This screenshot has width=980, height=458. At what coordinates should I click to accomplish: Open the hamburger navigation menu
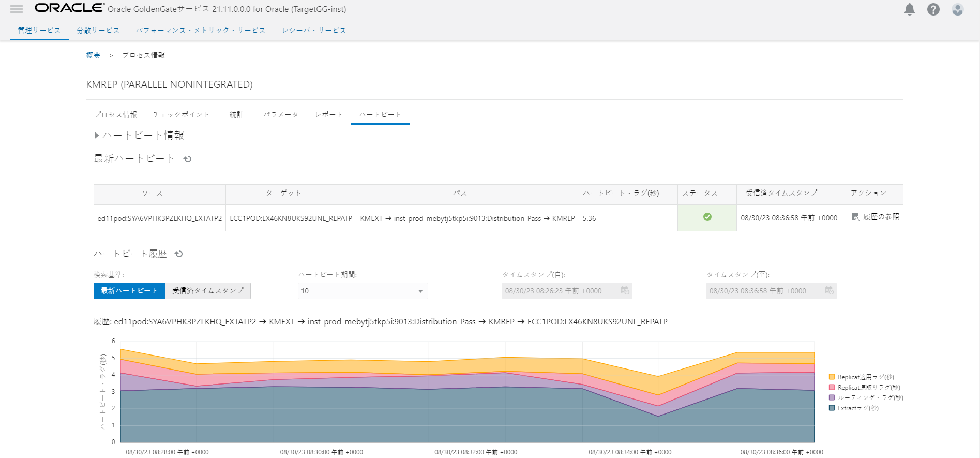(17, 9)
